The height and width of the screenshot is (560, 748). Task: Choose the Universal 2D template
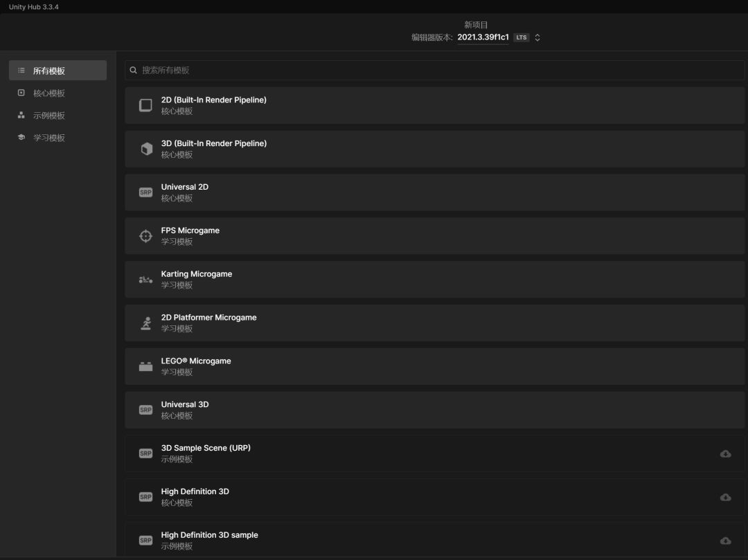434,192
